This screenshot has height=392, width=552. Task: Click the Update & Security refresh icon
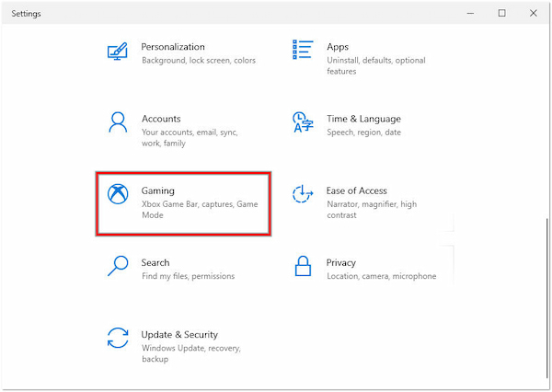[x=118, y=339]
